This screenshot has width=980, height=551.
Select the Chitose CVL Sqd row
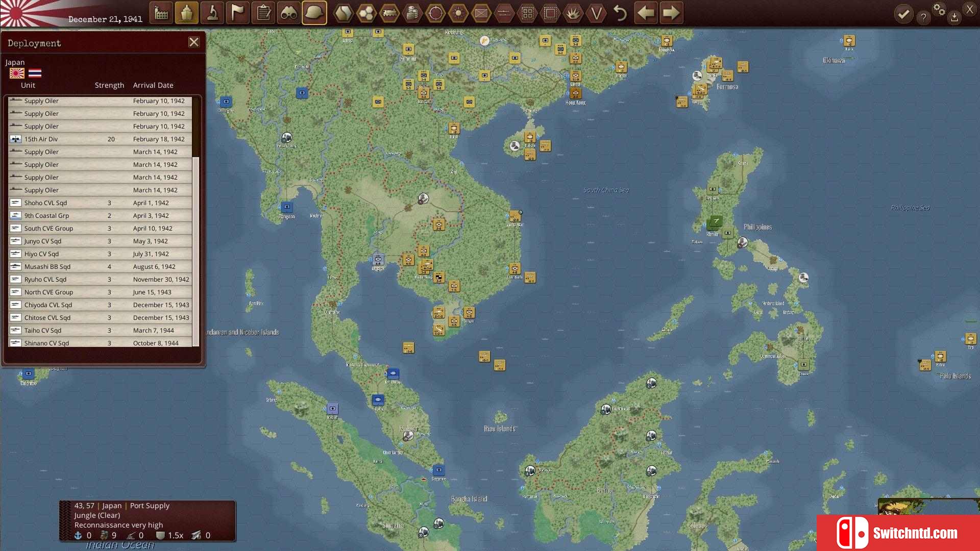coord(100,317)
